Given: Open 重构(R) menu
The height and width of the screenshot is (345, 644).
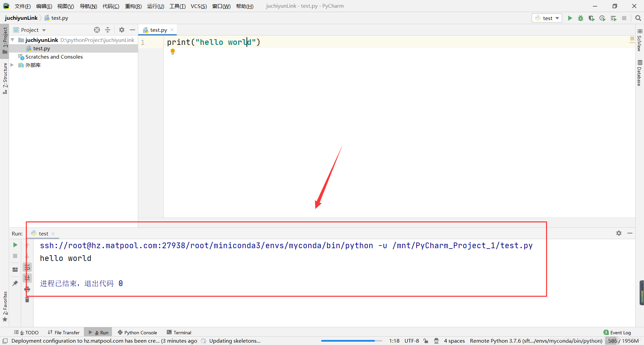Looking at the screenshot, I should pos(133,6).
